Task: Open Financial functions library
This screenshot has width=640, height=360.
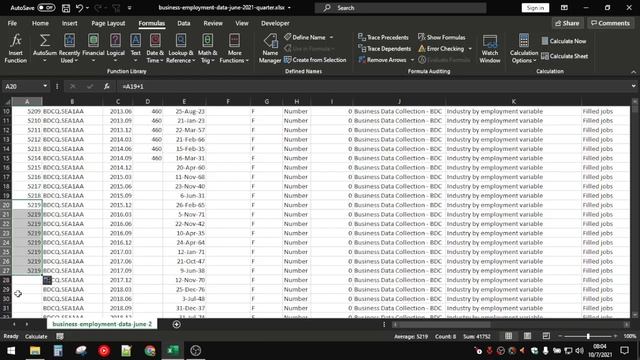Action: 93,49
